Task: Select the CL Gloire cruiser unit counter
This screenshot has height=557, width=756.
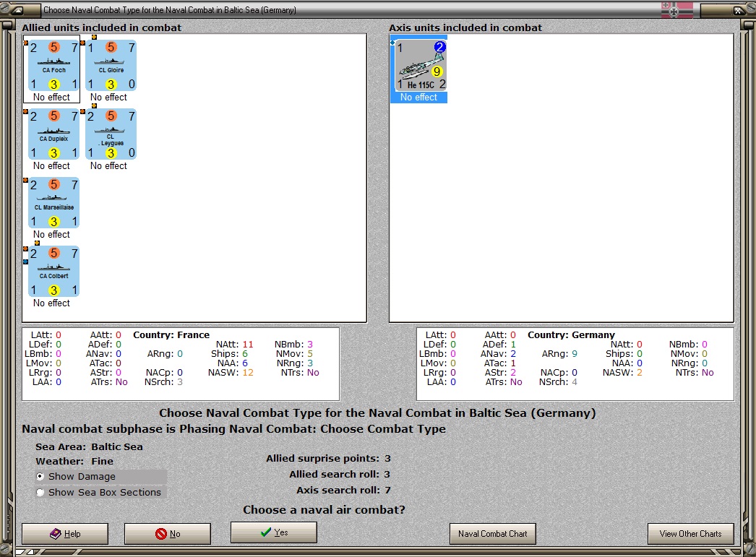Action: [111, 66]
